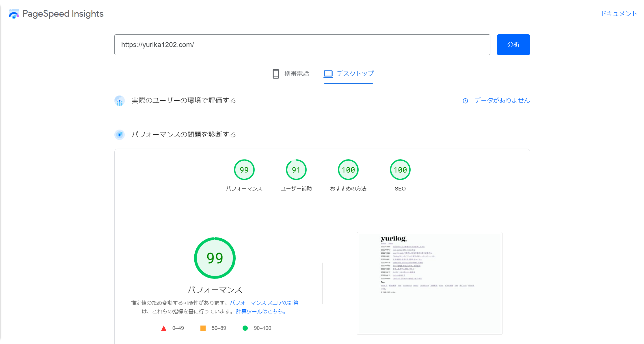Screen dimensions: 644x344
Task: Click the info icon beside データがありません
Action: 465,101
